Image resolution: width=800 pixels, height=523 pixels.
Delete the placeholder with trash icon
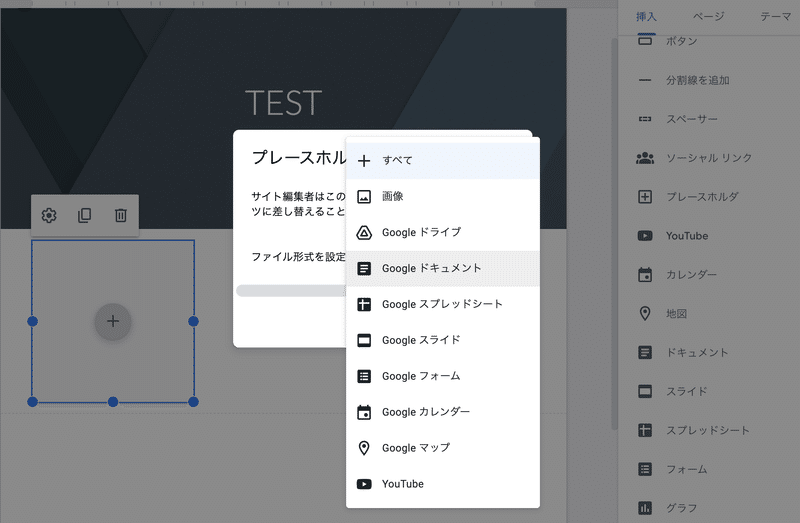pyautogui.click(x=120, y=215)
